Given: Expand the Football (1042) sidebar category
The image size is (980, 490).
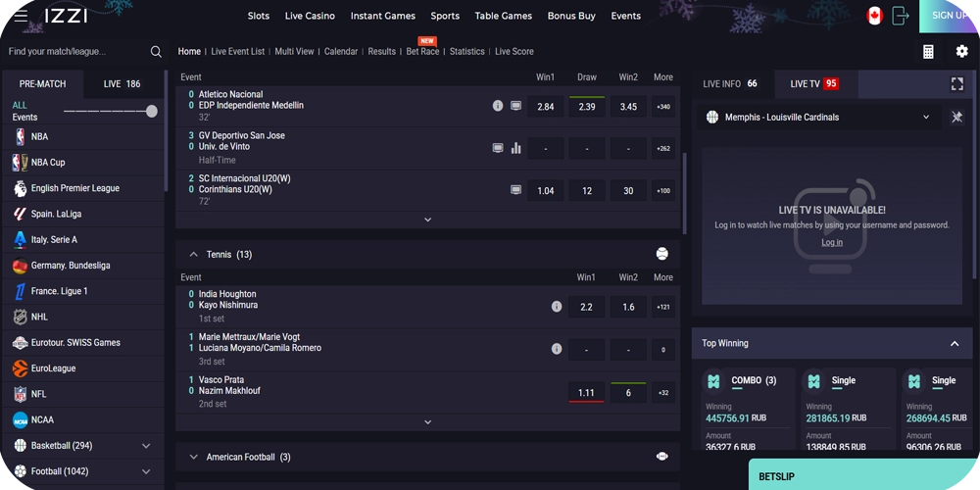Looking at the screenshot, I should (146, 472).
